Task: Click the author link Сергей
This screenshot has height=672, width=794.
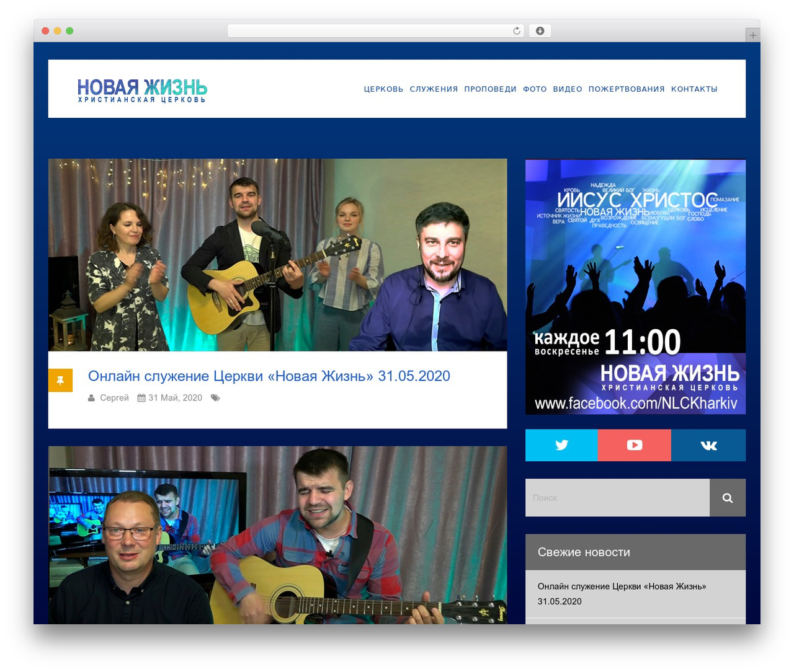Action: (114, 398)
